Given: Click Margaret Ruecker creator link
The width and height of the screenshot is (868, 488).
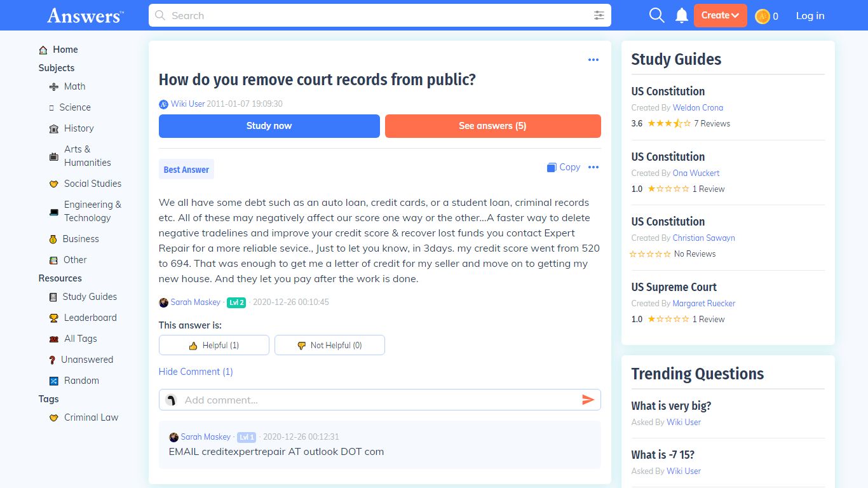Looking at the screenshot, I should click(704, 304).
